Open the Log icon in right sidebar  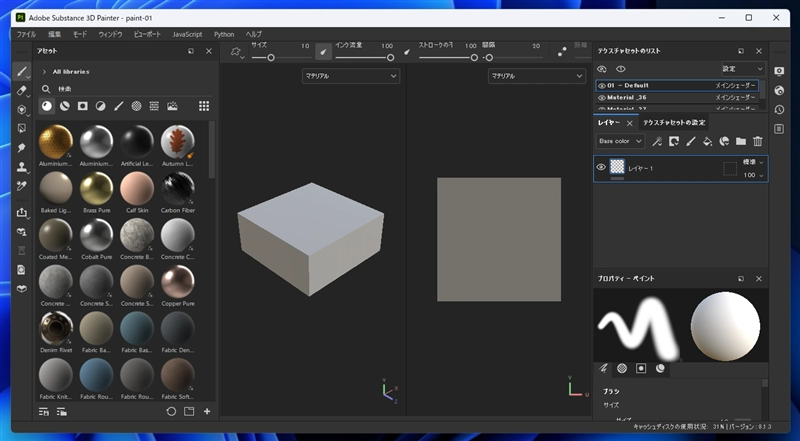click(779, 129)
